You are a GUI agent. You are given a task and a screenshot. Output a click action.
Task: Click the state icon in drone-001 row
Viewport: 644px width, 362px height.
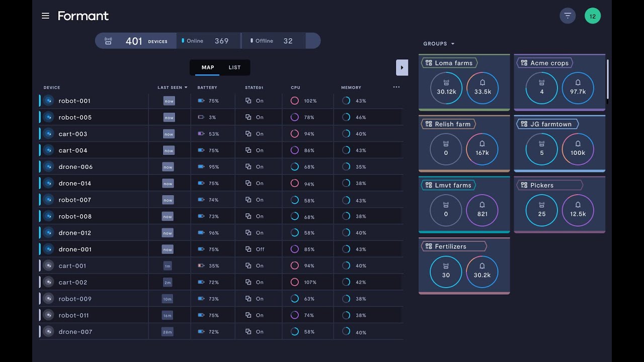coord(248,249)
